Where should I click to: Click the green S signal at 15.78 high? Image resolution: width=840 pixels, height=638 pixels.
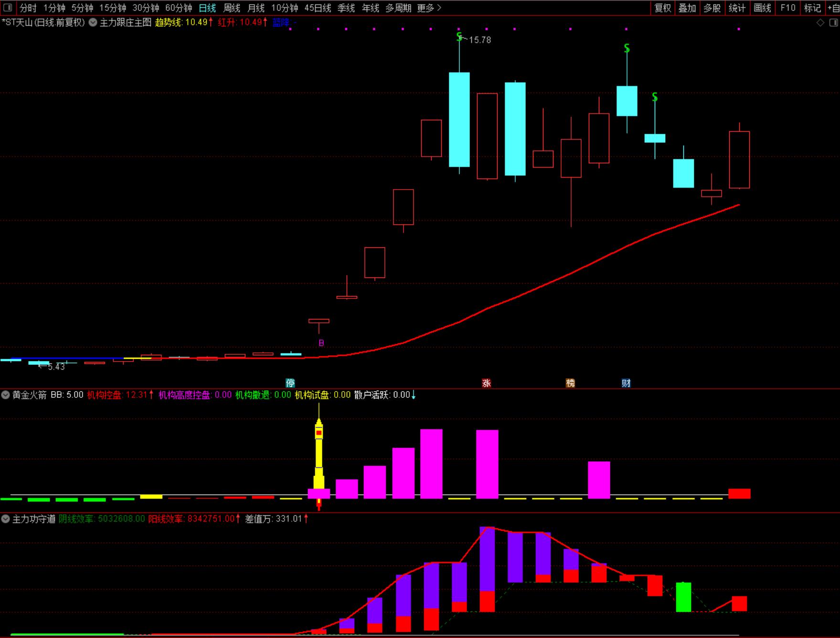[459, 37]
